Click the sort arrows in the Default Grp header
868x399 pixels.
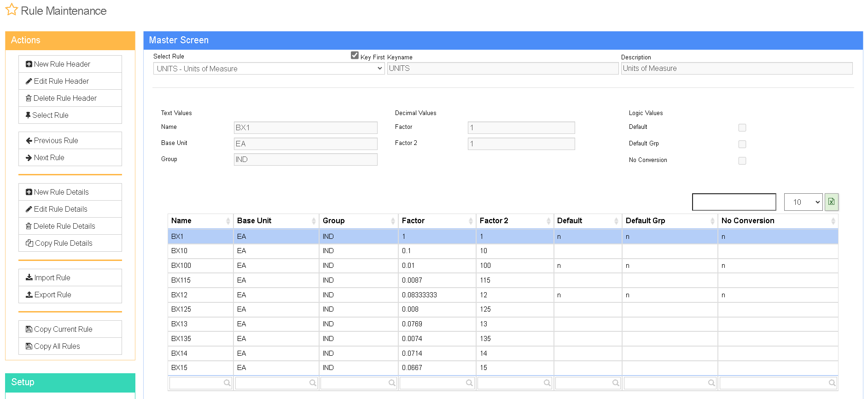coord(712,221)
